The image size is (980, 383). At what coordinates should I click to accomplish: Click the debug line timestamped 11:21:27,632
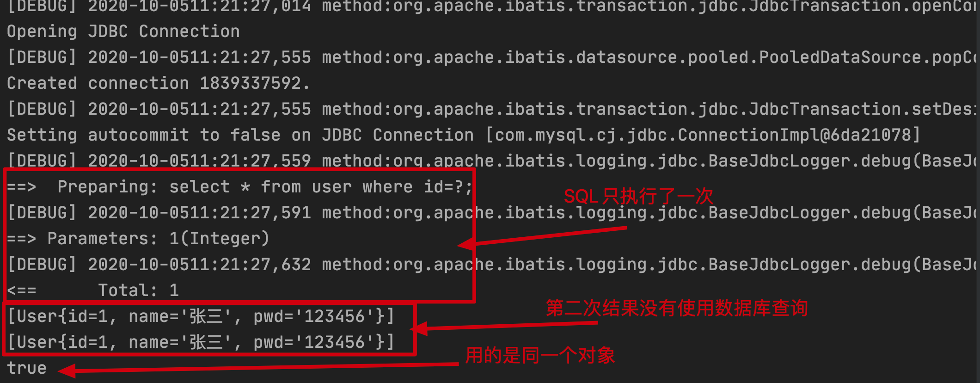pos(493,265)
